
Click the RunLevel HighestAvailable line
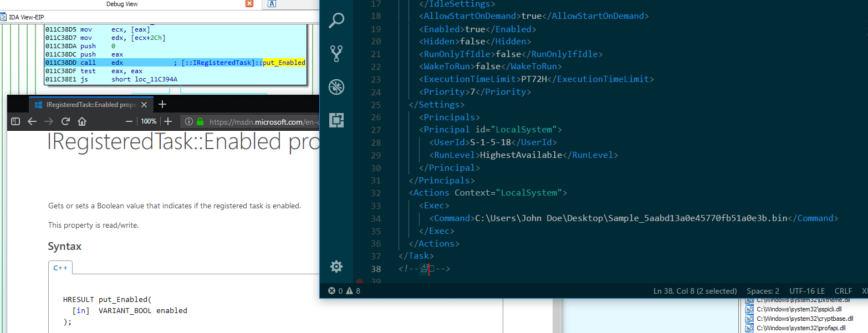click(524, 155)
